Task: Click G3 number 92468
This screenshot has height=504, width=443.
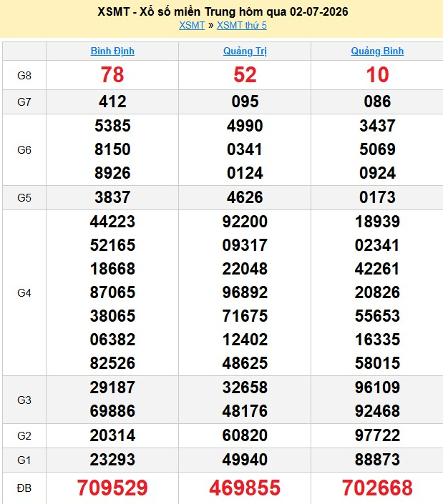Action: coord(377,411)
